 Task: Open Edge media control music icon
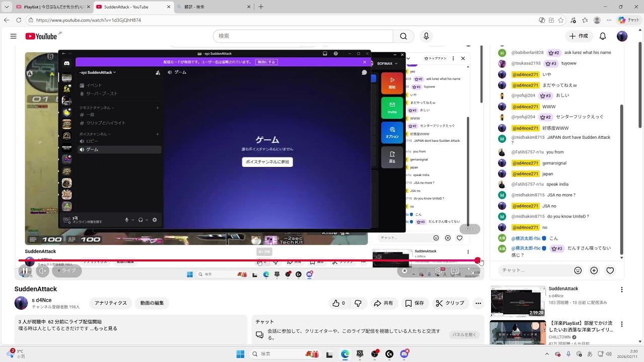(573, 20)
